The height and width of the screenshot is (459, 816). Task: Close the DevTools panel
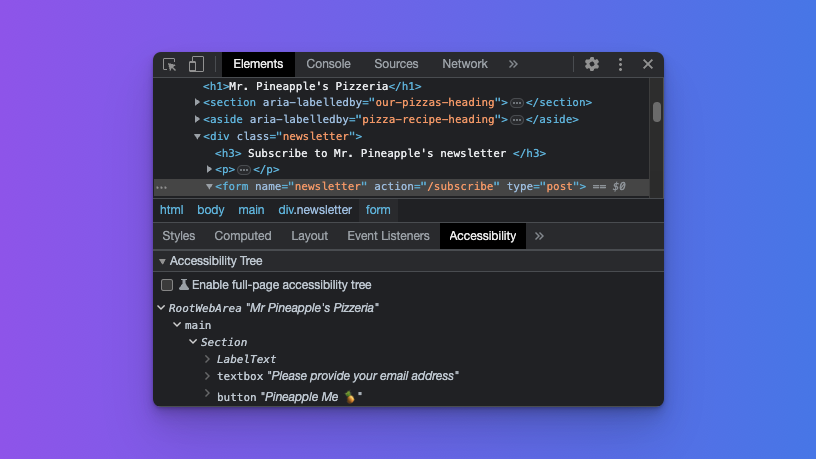click(x=648, y=64)
